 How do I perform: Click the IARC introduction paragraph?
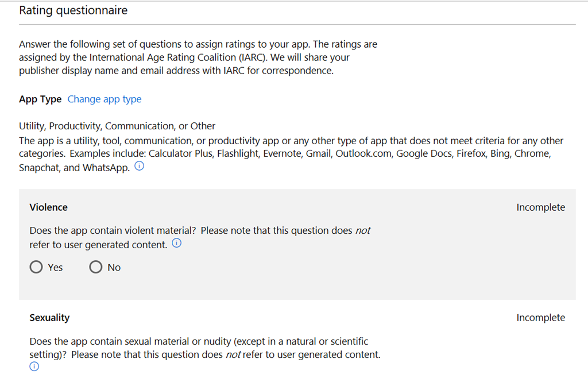click(x=198, y=57)
